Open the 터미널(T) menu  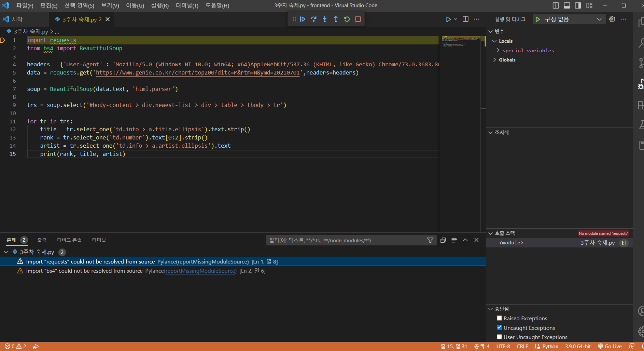(187, 5)
